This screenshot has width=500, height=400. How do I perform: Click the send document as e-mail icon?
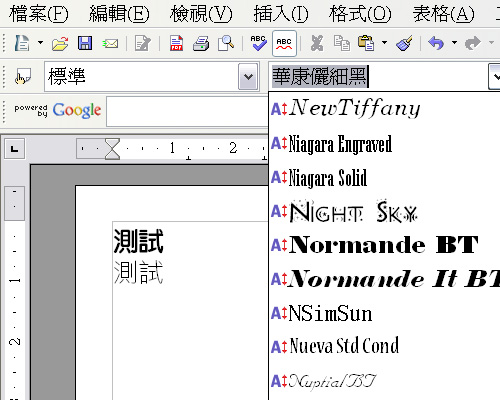(x=110, y=43)
